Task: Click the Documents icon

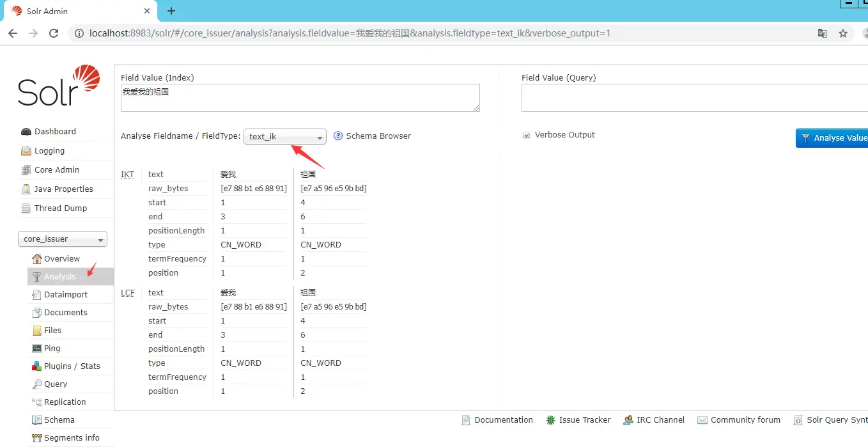Action: pos(37,313)
